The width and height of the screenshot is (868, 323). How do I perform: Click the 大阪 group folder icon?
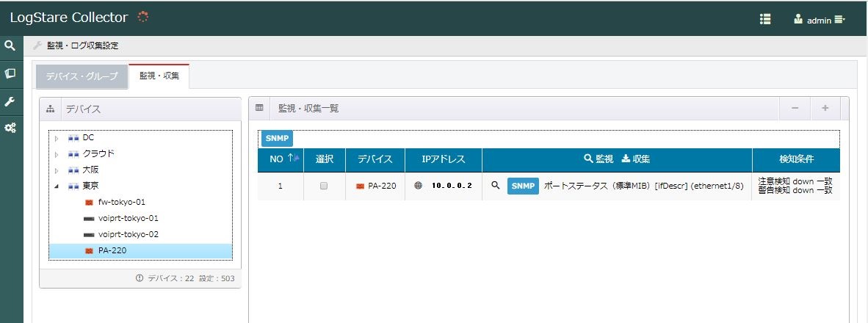coord(73,170)
